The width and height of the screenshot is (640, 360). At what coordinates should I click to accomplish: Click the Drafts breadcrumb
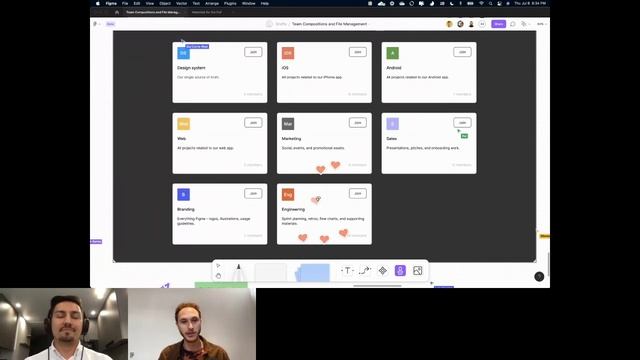[x=281, y=24]
